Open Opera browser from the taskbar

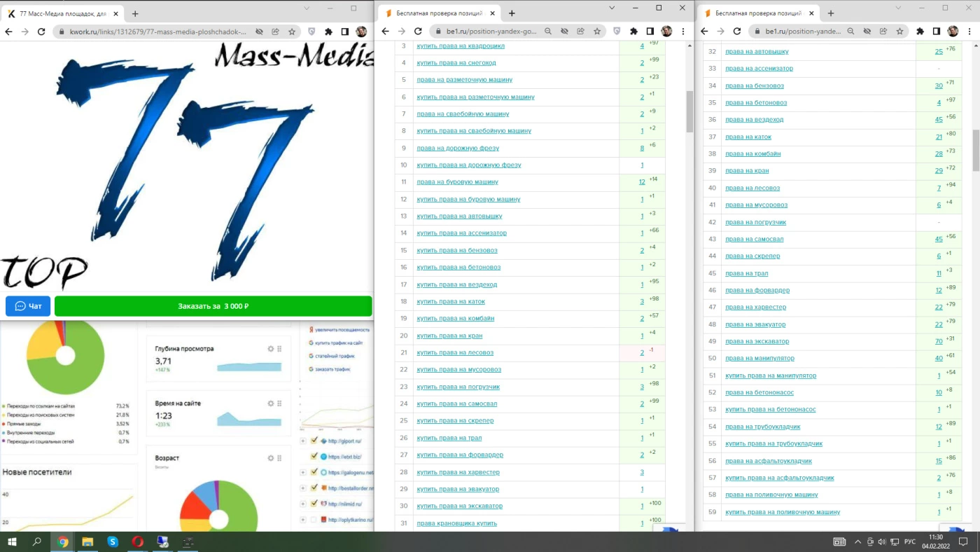point(138,541)
